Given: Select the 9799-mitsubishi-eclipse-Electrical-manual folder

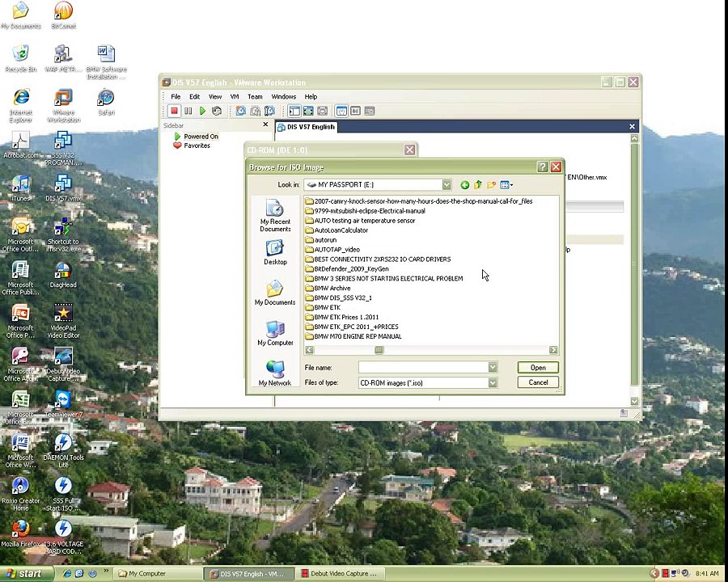Looking at the screenshot, I should pos(366,211).
